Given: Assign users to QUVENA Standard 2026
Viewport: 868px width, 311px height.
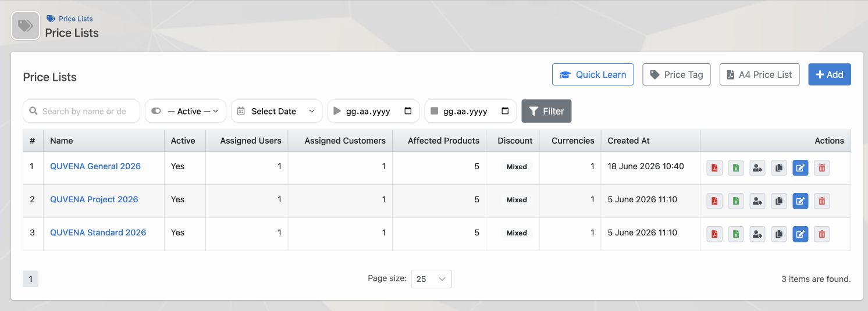Looking at the screenshot, I should point(757,234).
